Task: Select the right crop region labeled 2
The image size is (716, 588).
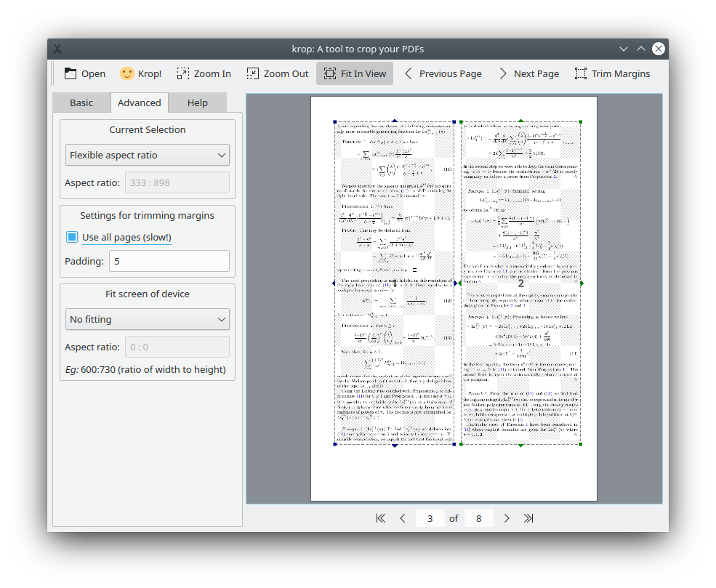Action: 520,283
